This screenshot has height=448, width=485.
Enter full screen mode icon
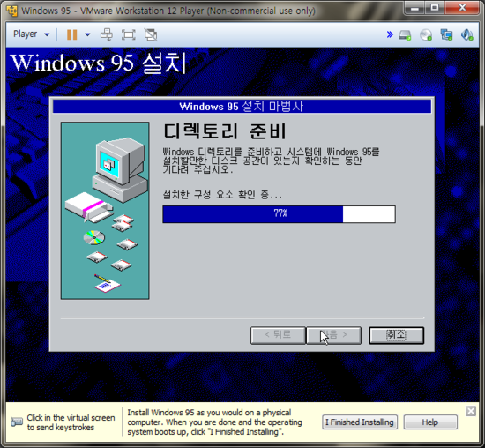pos(129,34)
